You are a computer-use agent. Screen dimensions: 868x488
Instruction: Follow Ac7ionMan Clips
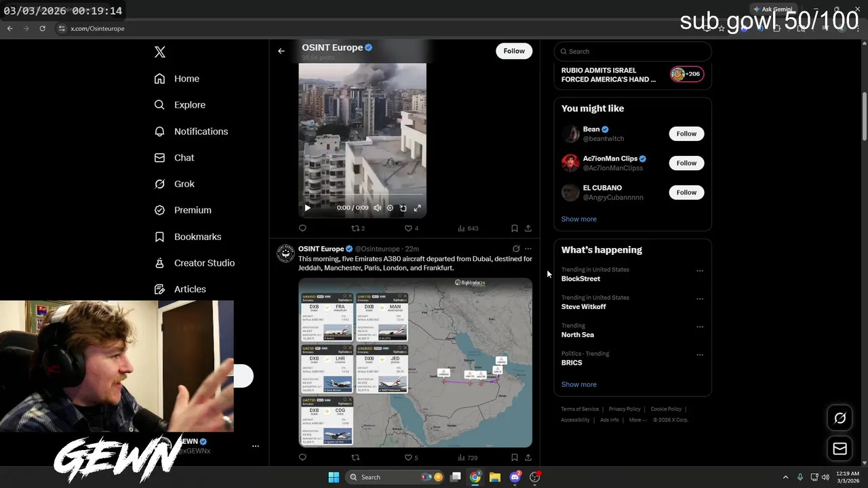click(686, 163)
